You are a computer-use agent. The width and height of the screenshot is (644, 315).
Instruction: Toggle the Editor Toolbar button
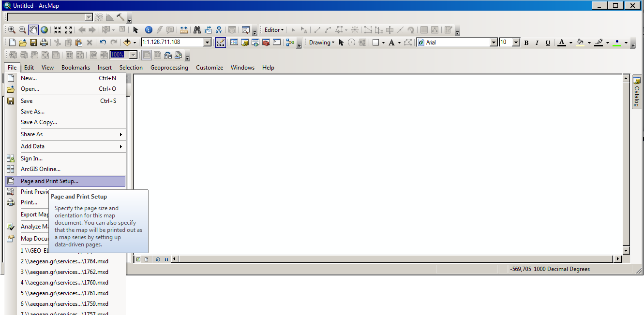[x=220, y=43]
